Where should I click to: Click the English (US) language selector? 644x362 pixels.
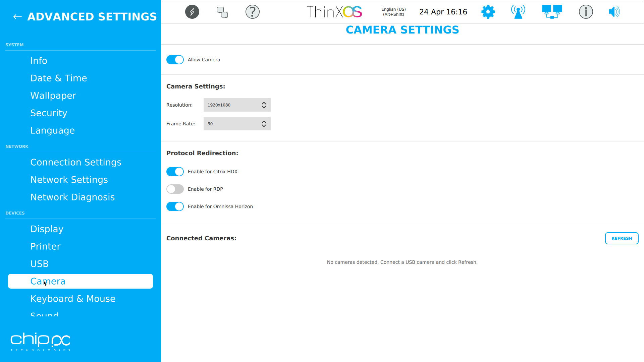click(x=393, y=12)
